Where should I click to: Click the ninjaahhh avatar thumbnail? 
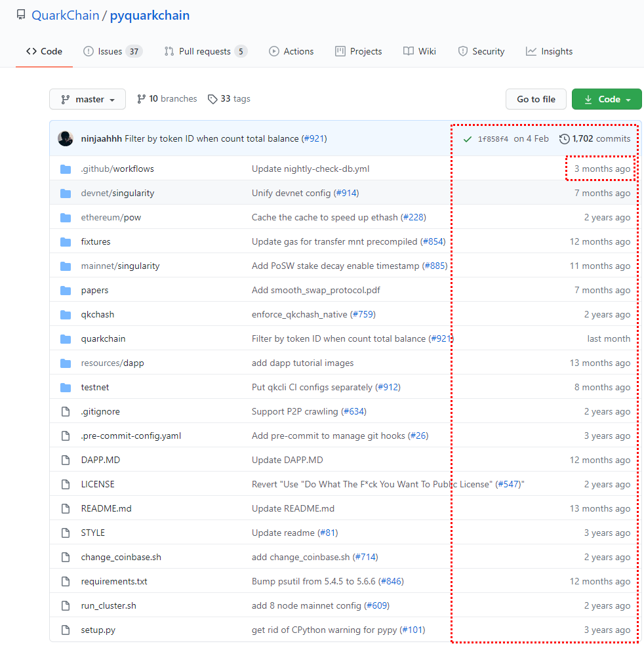66,138
